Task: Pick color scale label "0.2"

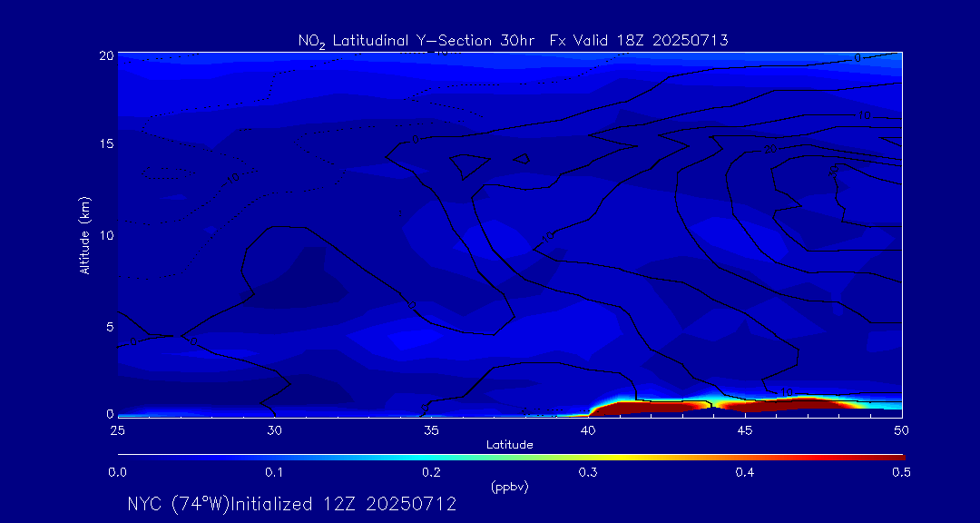Action: coord(431,473)
